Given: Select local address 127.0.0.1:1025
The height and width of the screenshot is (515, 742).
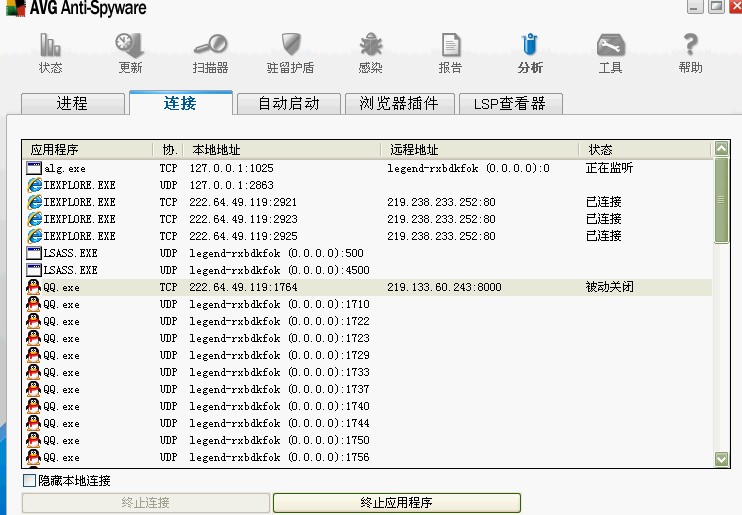Looking at the screenshot, I should (x=231, y=168).
